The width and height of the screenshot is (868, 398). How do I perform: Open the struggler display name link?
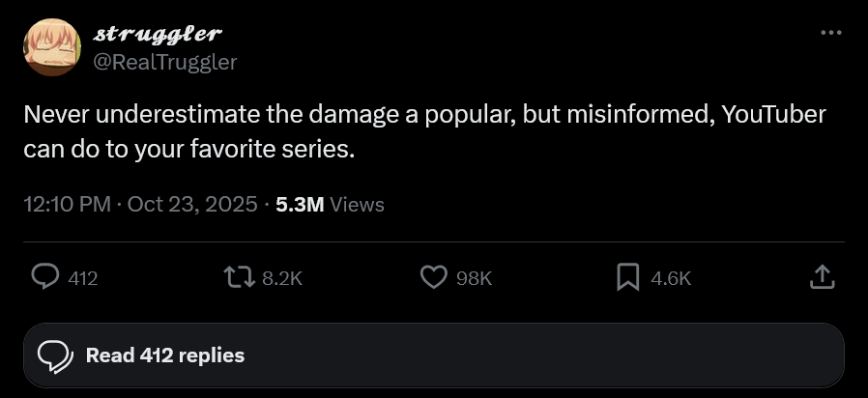pos(159,35)
